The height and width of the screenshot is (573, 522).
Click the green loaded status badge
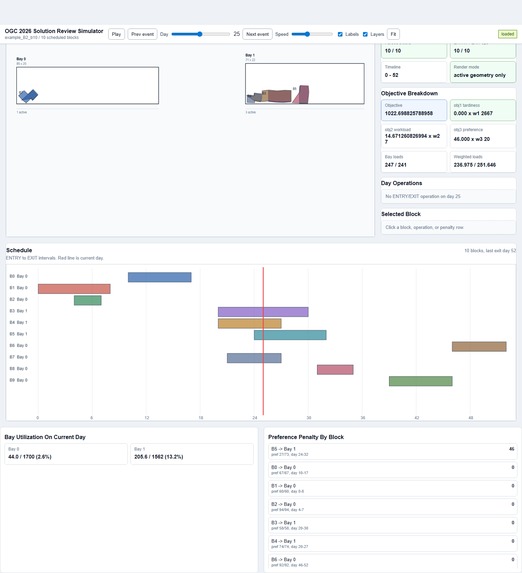coord(507,34)
